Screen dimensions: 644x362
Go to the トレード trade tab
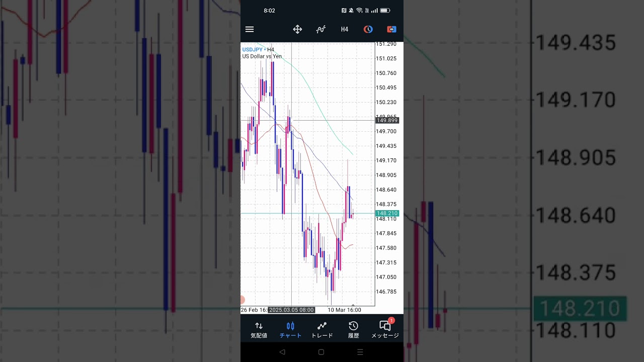point(322,330)
